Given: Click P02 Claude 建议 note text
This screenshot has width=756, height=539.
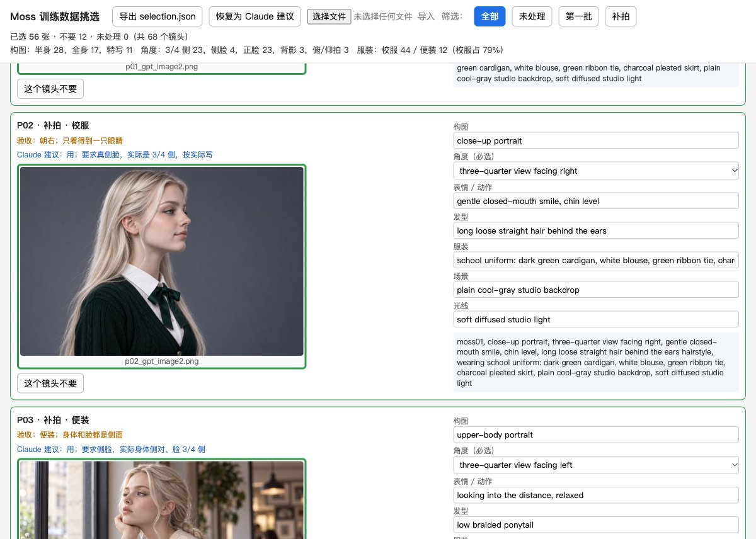Looking at the screenshot, I should pos(115,155).
